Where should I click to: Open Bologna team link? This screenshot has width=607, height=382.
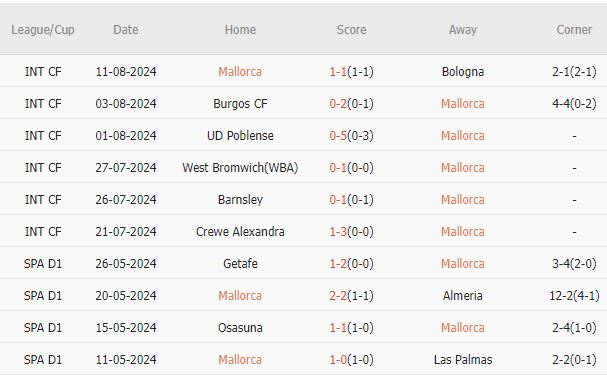pyautogui.click(x=463, y=72)
